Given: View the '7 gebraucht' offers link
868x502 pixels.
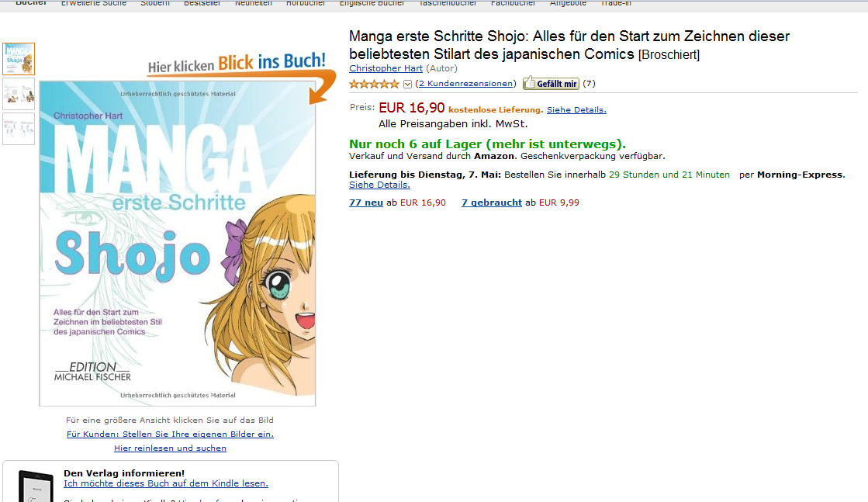Looking at the screenshot, I should (x=492, y=203).
